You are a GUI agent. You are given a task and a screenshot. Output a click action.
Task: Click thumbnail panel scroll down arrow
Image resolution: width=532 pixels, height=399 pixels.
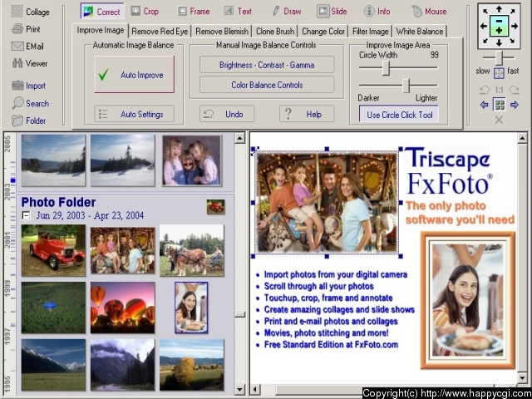click(x=240, y=389)
